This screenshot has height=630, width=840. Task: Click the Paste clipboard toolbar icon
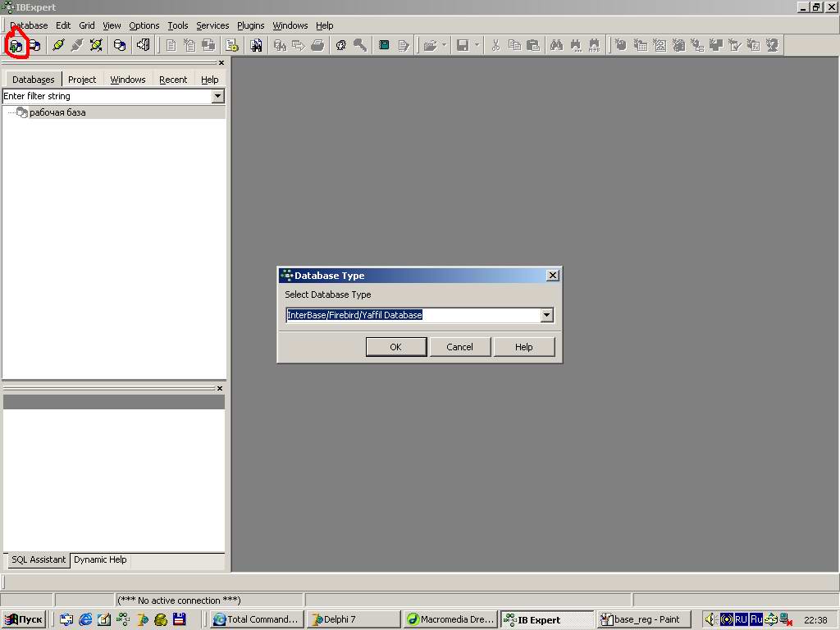533,46
